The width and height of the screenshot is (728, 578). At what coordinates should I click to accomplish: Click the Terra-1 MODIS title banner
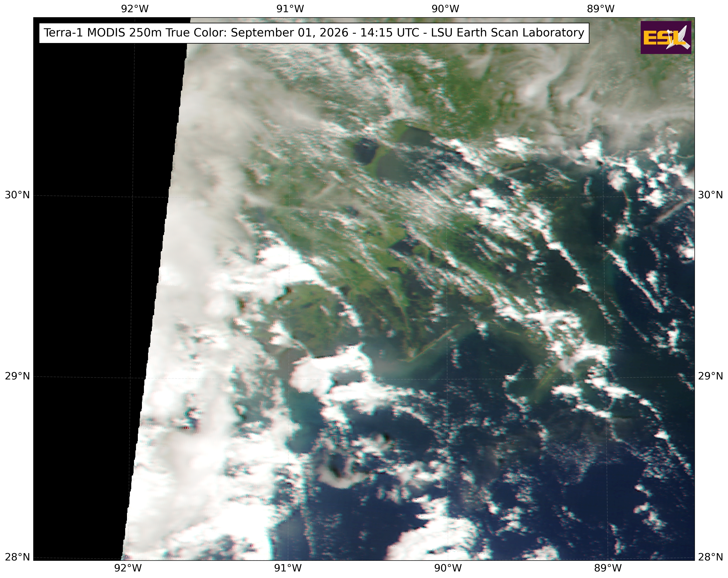click(x=314, y=33)
